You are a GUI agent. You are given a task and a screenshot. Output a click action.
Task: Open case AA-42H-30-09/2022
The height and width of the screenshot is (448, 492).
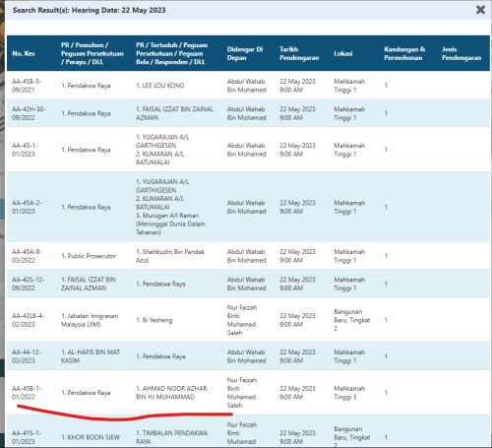coord(29,113)
